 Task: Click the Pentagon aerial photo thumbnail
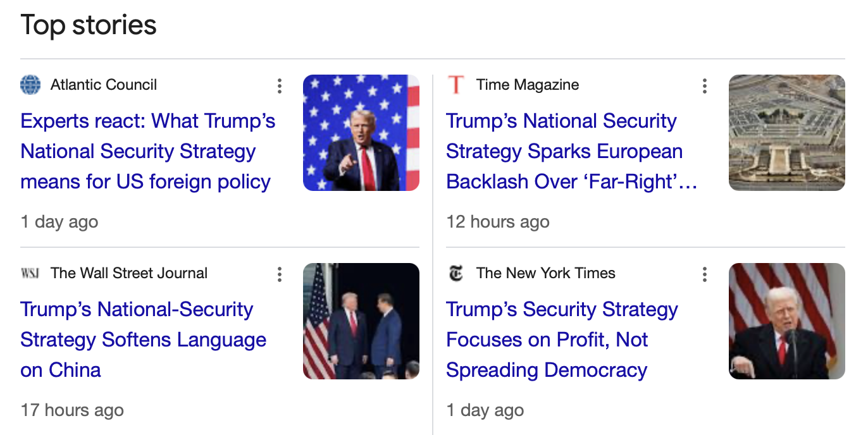tap(786, 133)
